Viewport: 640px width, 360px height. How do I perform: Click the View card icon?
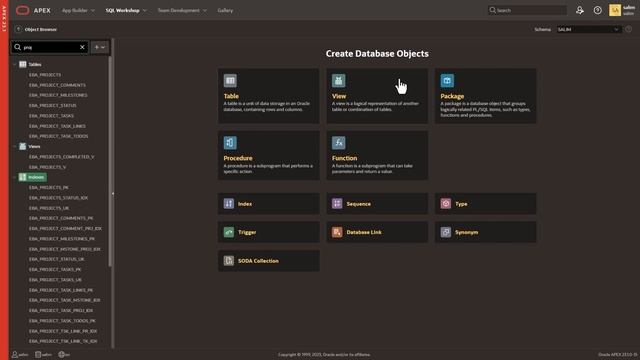pos(338,80)
